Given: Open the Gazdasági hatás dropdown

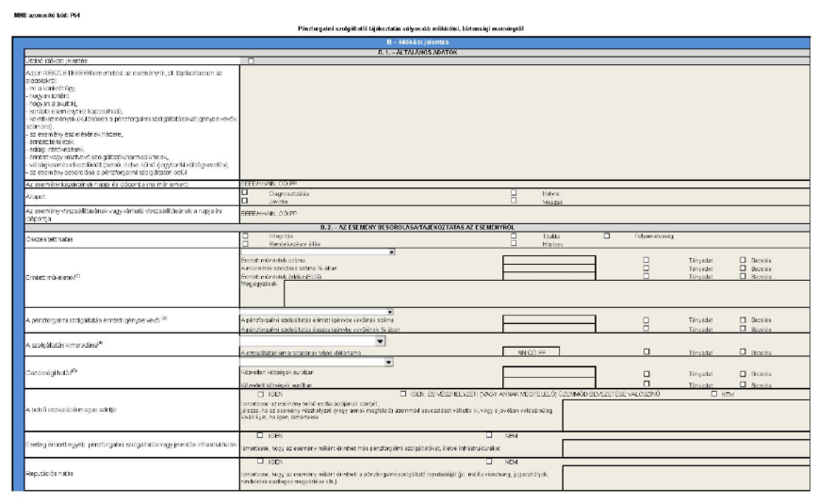Looking at the screenshot, I should point(317,362).
